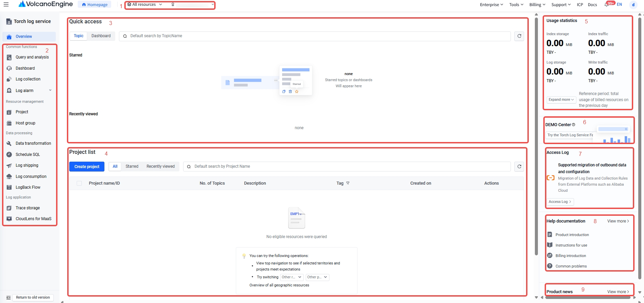Image resolution: width=644 pixels, height=303 pixels.
Task: Switch to the Dashboard tab
Action: click(x=101, y=36)
